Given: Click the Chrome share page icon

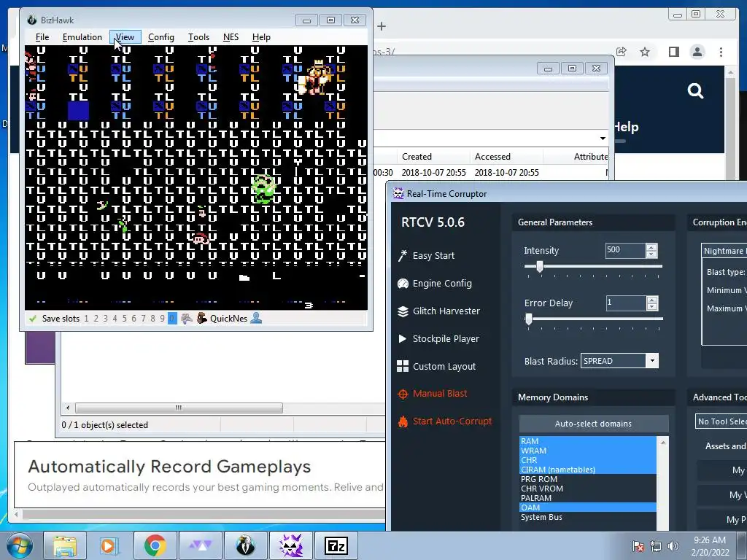Looking at the screenshot, I should click(x=622, y=52).
